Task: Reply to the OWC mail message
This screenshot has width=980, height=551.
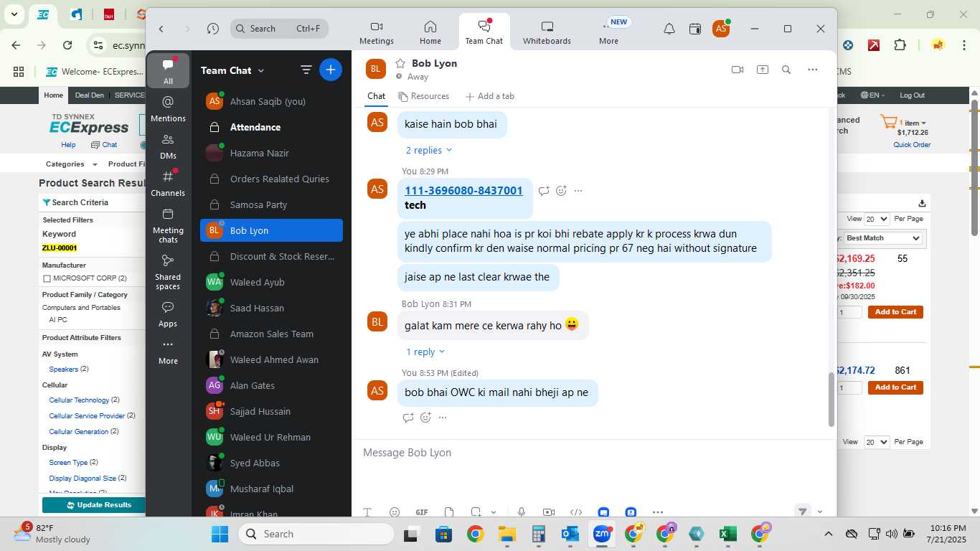Action: coord(408,418)
